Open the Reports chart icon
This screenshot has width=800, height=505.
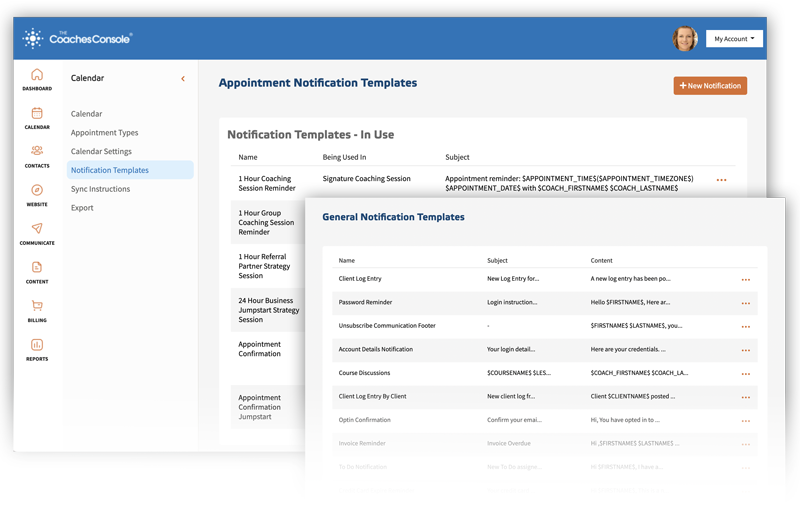[37, 344]
